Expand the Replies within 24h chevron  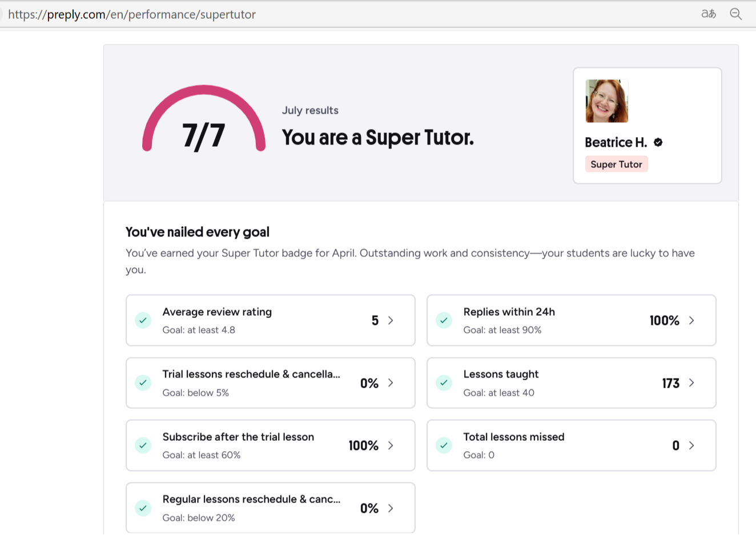tap(691, 320)
